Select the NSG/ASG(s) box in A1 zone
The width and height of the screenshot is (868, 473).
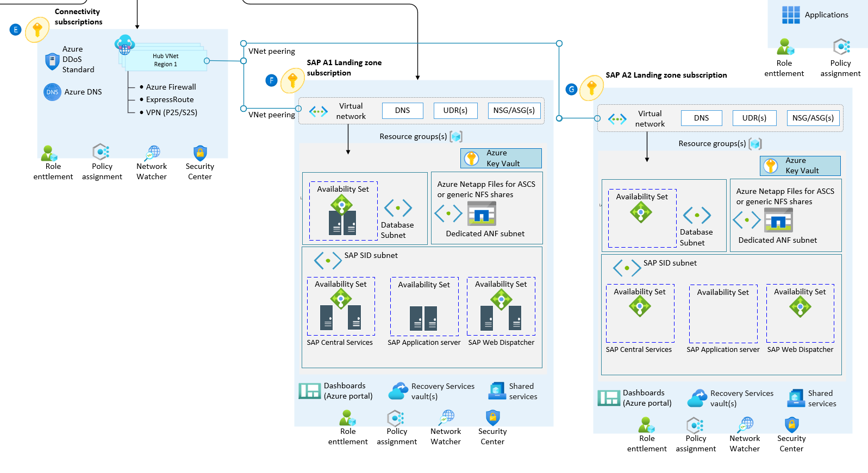(514, 110)
